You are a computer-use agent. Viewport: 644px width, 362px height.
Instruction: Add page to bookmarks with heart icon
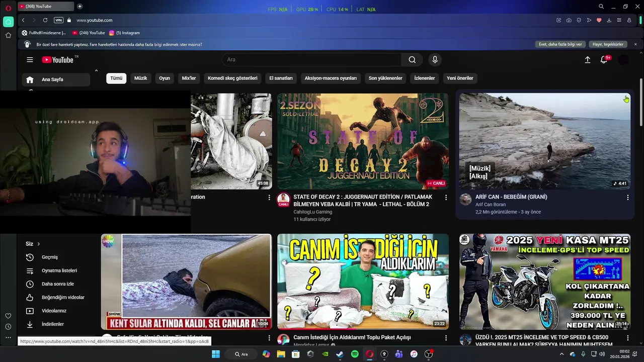tap(599, 20)
